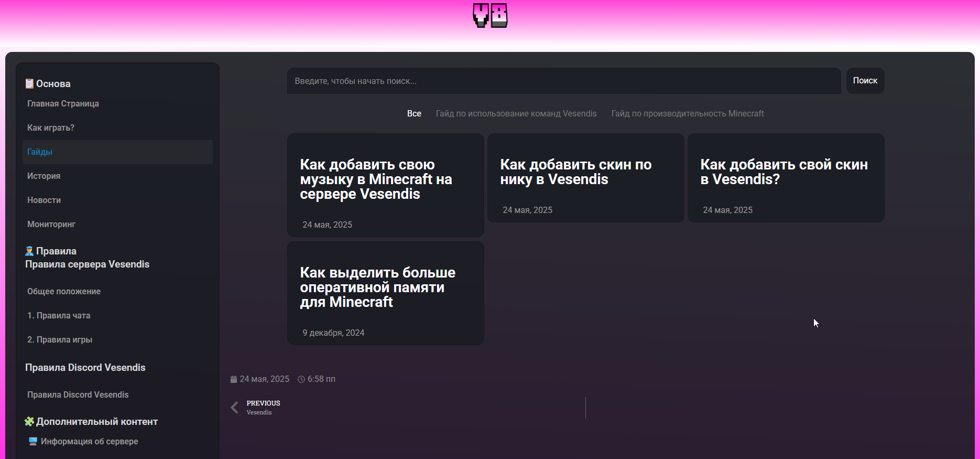This screenshot has height=459, width=980.
Task: Open guide about allocating more RAM
Action: point(377,287)
